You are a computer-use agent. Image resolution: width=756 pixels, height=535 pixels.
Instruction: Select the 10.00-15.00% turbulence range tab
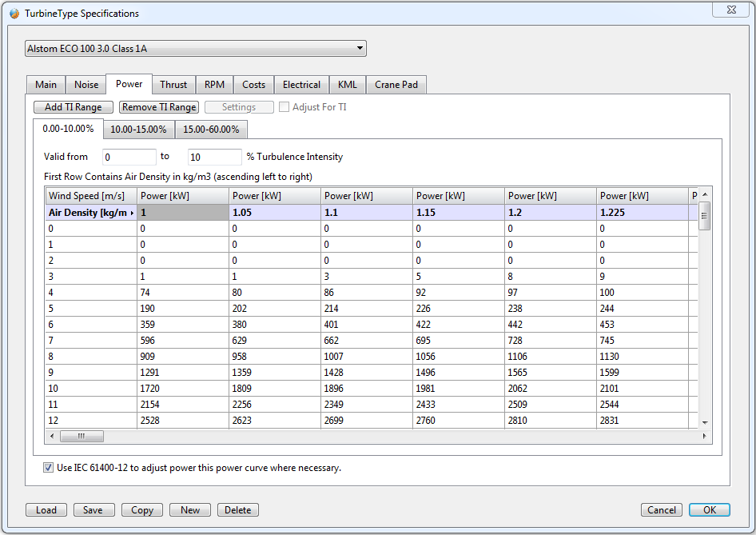click(138, 130)
